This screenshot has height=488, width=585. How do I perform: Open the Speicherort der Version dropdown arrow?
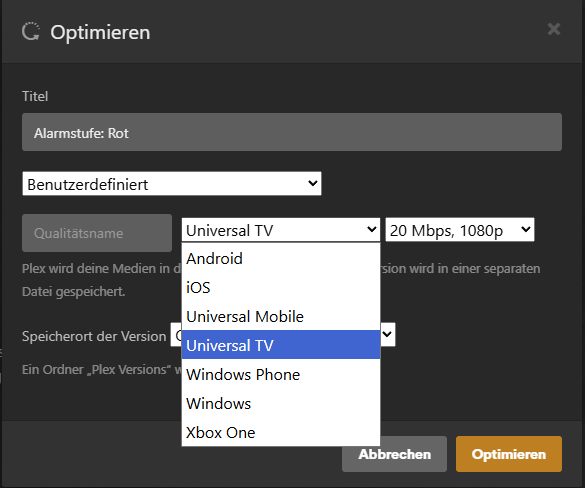(388, 334)
